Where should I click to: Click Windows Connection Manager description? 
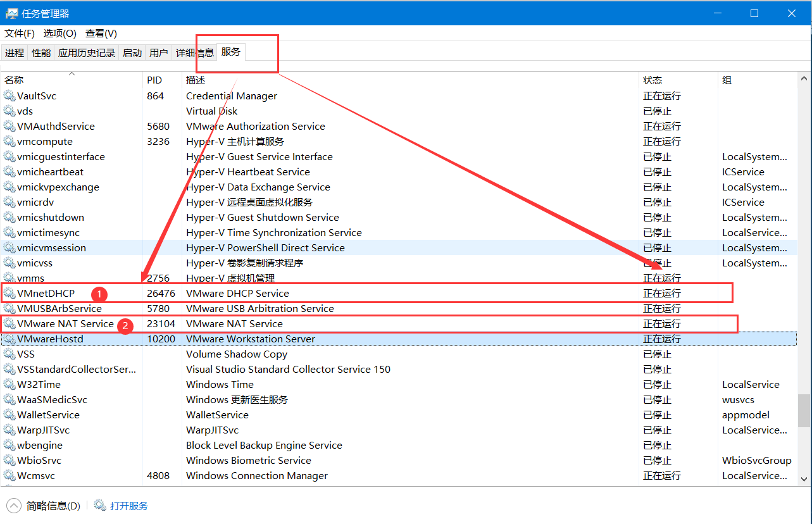coord(257,476)
